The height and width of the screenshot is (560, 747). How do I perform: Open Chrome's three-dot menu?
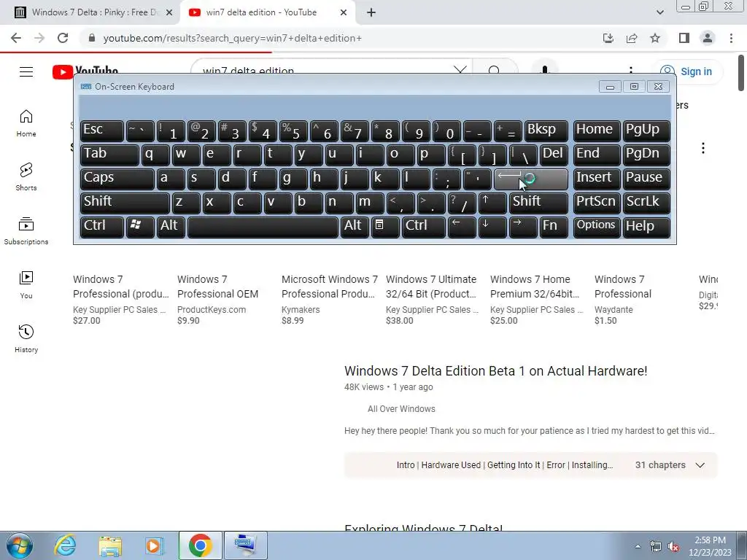(x=731, y=38)
